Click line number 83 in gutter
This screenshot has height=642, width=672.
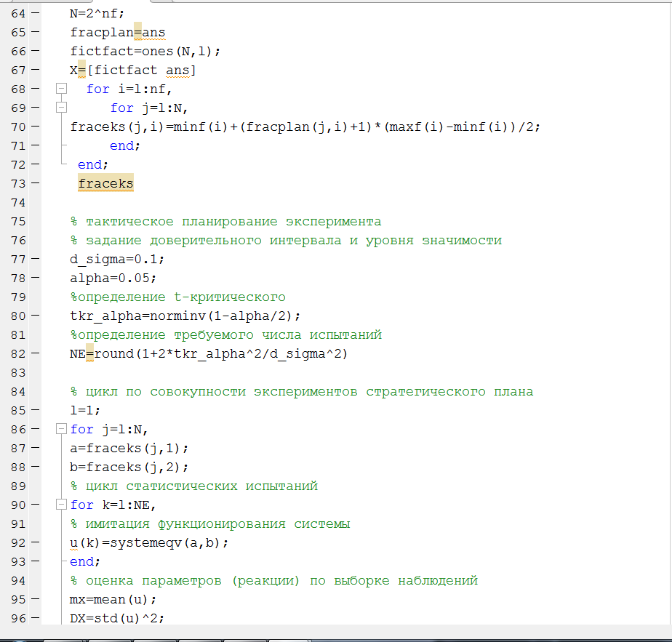click(18, 372)
